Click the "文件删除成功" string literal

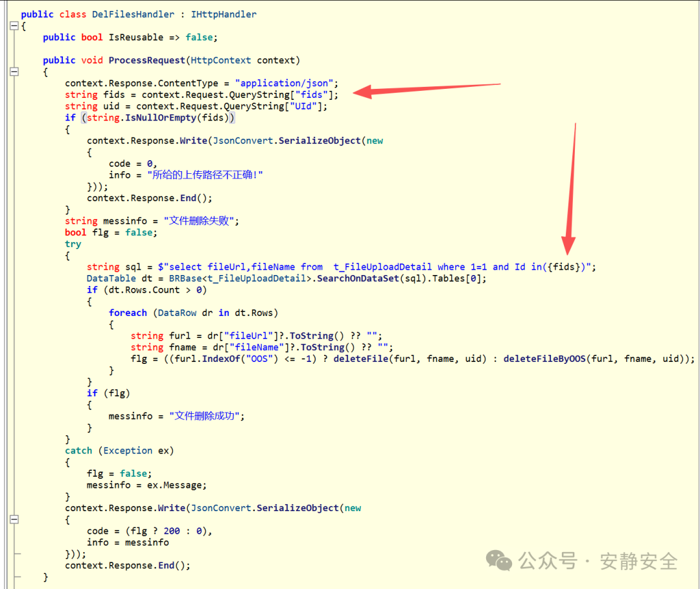[x=205, y=415]
